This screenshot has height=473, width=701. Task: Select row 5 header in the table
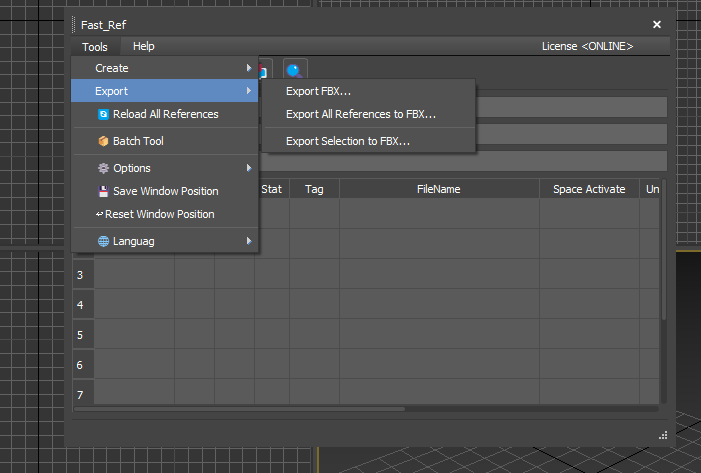click(80, 335)
